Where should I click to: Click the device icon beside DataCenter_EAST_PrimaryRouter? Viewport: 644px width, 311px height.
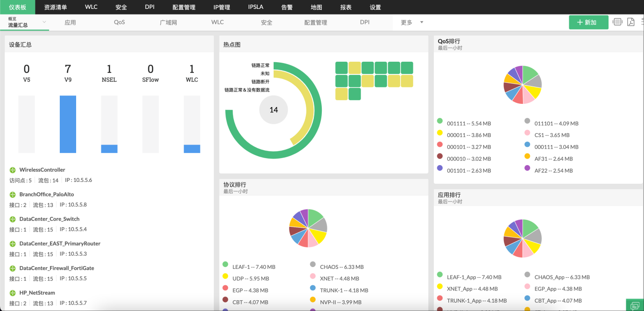pyautogui.click(x=13, y=244)
